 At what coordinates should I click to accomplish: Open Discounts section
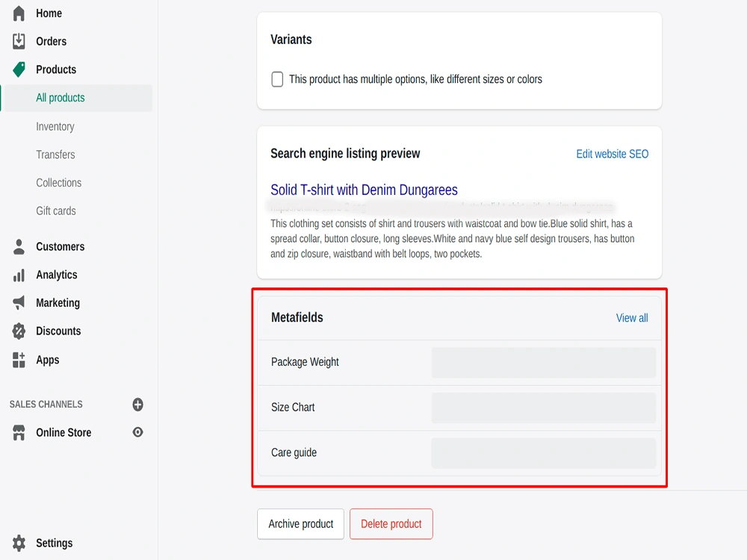58,331
